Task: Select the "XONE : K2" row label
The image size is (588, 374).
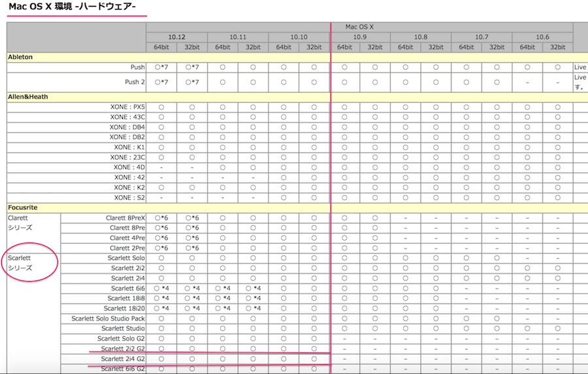Action: tap(129, 188)
